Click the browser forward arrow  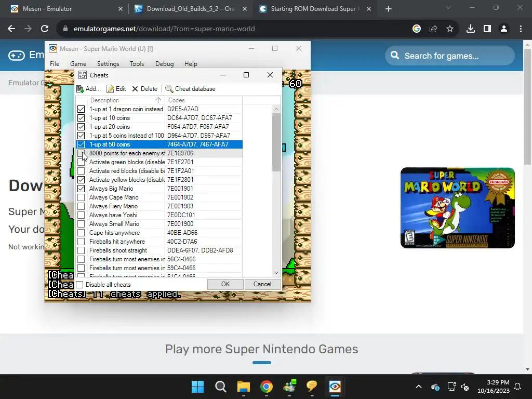pos(28,29)
